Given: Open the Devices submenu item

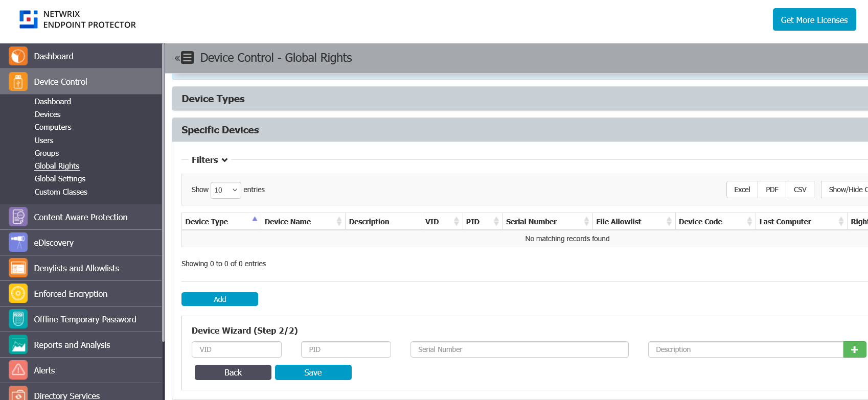Looking at the screenshot, I should click(48, 114).
